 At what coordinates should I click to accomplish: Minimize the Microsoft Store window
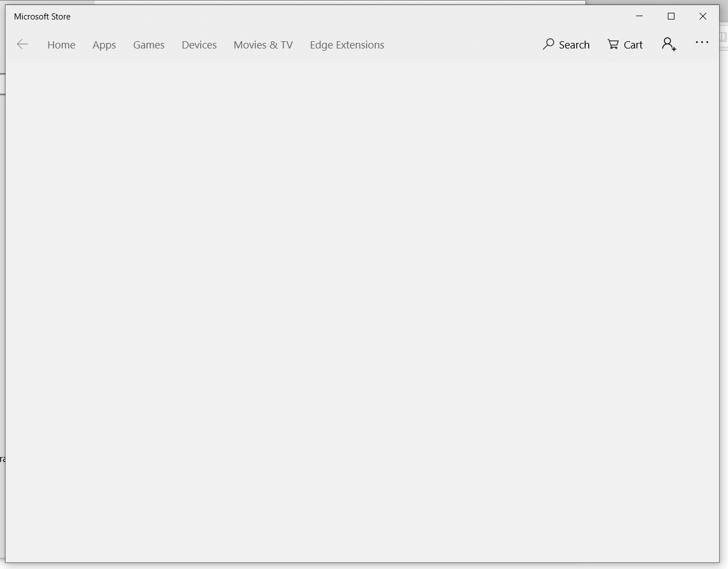point(639,16)
